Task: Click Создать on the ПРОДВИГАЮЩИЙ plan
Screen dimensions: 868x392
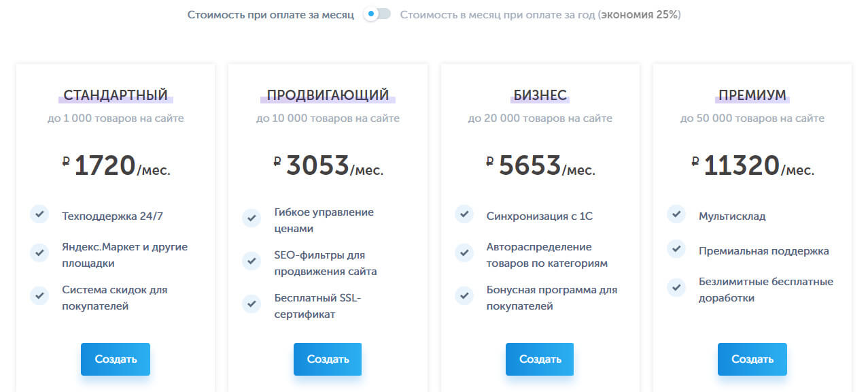Action: tap(327, 359)
